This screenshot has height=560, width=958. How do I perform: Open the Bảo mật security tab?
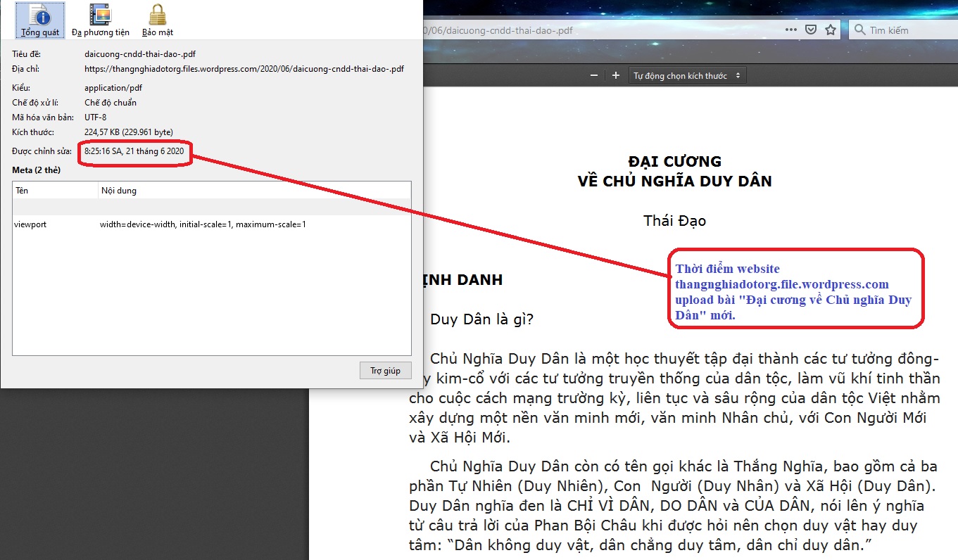[x=157, y=20]
